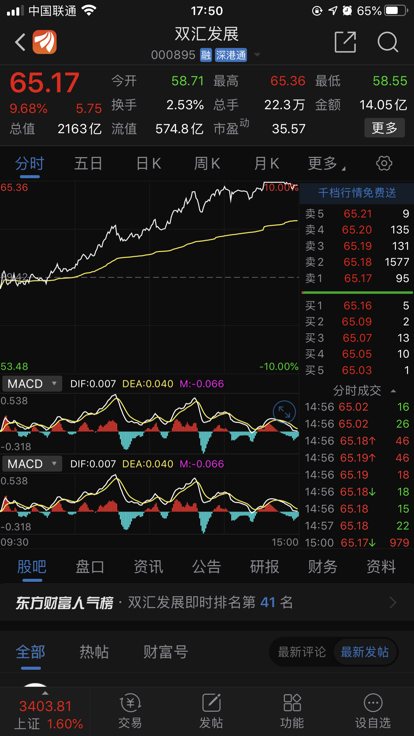Tap the second MACD histogram chart
The width and height of the screenshot is (414, 736).
click(x=149, y=505)
